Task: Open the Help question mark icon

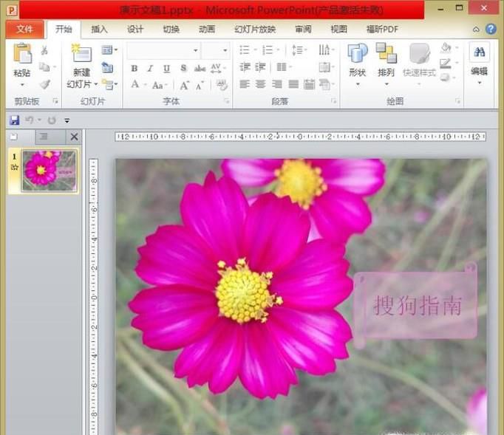Action: point(491,30)
